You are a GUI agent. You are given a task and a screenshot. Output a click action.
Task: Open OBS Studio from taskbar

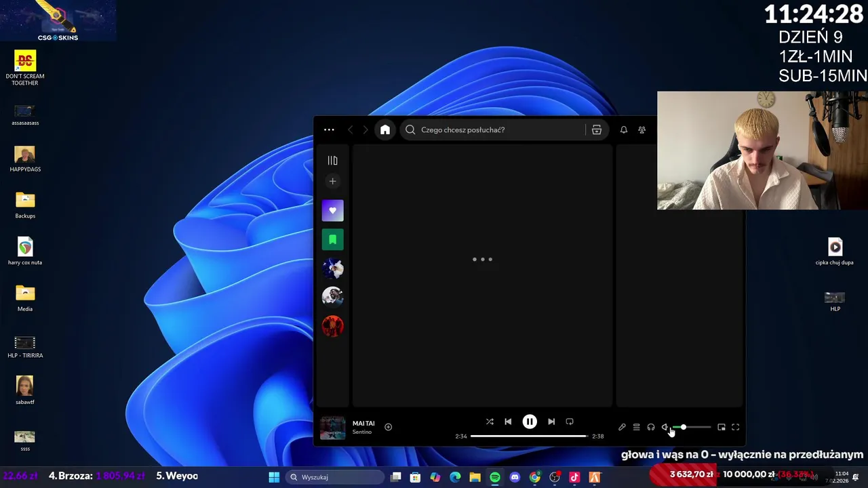(555, 477)
